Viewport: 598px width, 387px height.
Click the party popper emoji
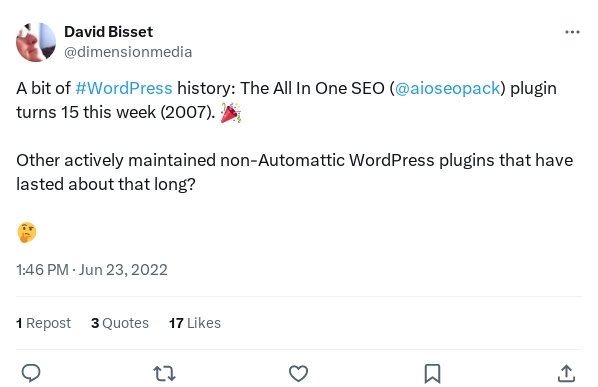pos(231,113)
